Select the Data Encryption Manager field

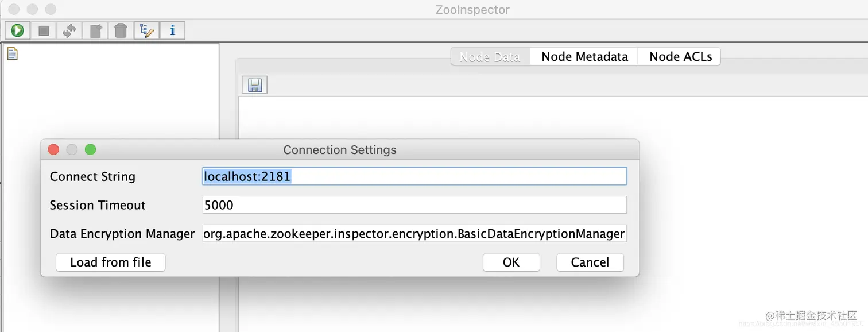(x=414, y=234)
